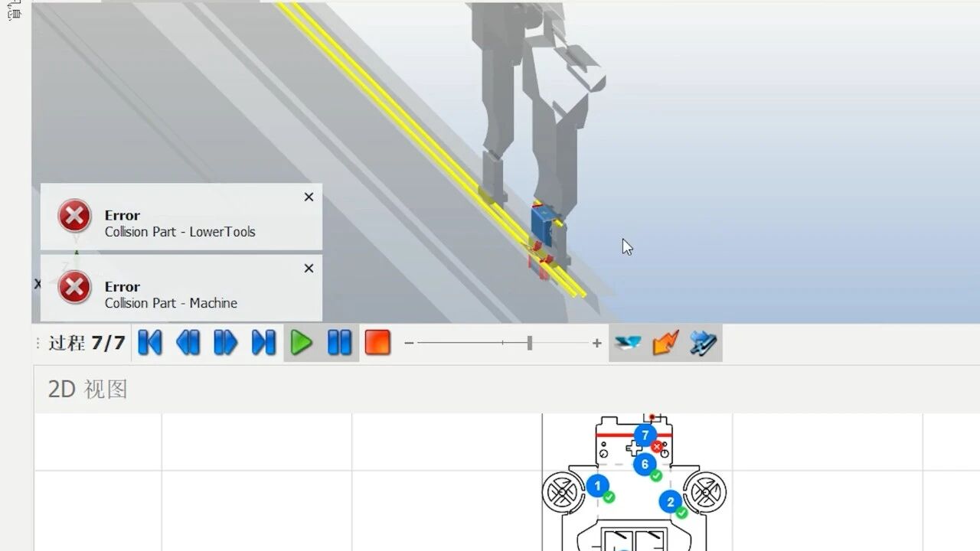
Task: Step back to the previous bend
Action: coord(188,342)
